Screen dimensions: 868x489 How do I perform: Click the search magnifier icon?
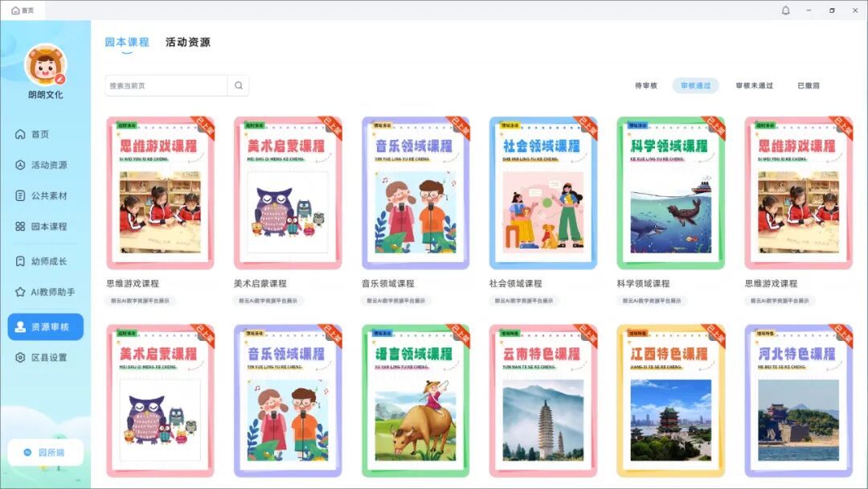237,85
